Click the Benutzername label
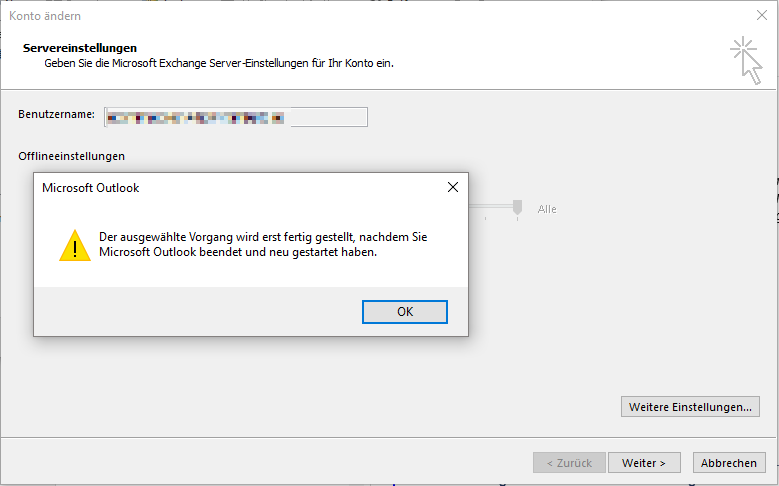Image resolution: width=779 pixels, height=486 pixels. (x=56, y=115)
